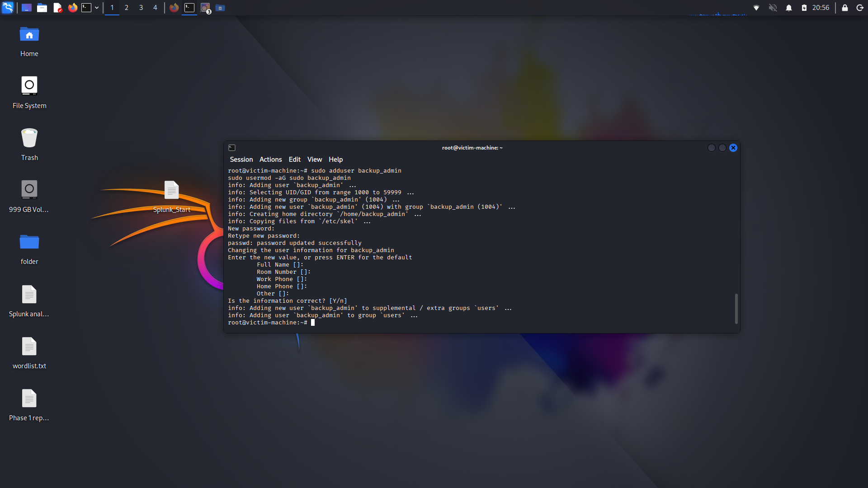Switch to workspace 2
This screenshot has width=868, height=488.
click(x=127, y=8)
